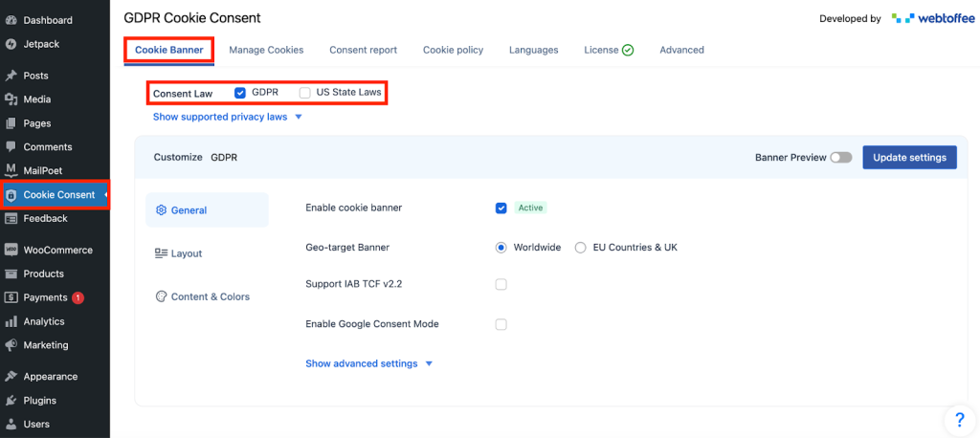Open help with the question mark icon
980x438 pixels.
tap(959, 420)
